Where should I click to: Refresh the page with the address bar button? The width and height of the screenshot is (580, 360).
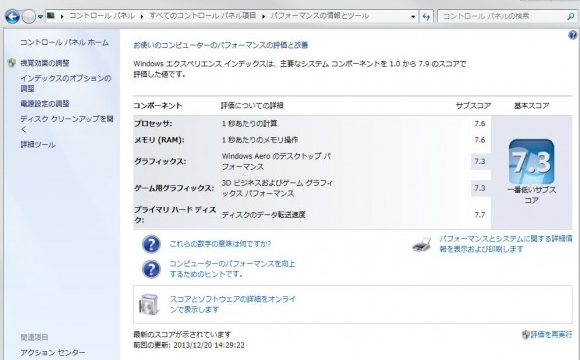426,16
